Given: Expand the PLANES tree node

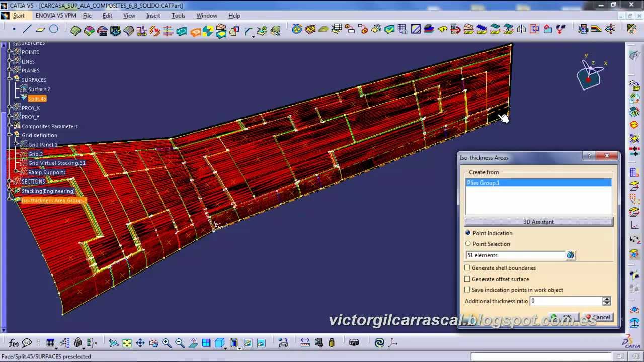Looking at the screenshot, I should [10, 71].
